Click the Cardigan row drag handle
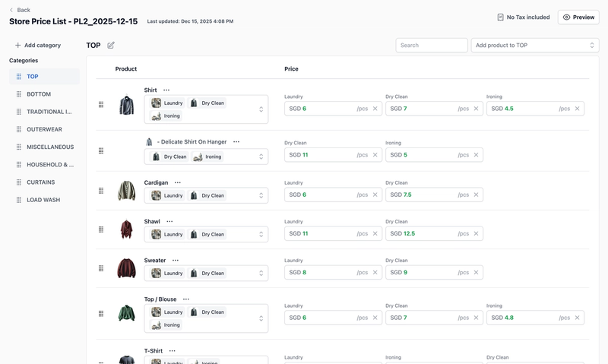The image size is (608, 364). (x=101, y=191)
